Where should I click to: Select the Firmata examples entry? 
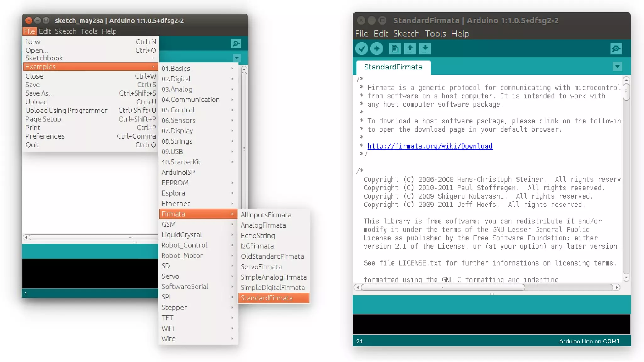pos(198,214)
